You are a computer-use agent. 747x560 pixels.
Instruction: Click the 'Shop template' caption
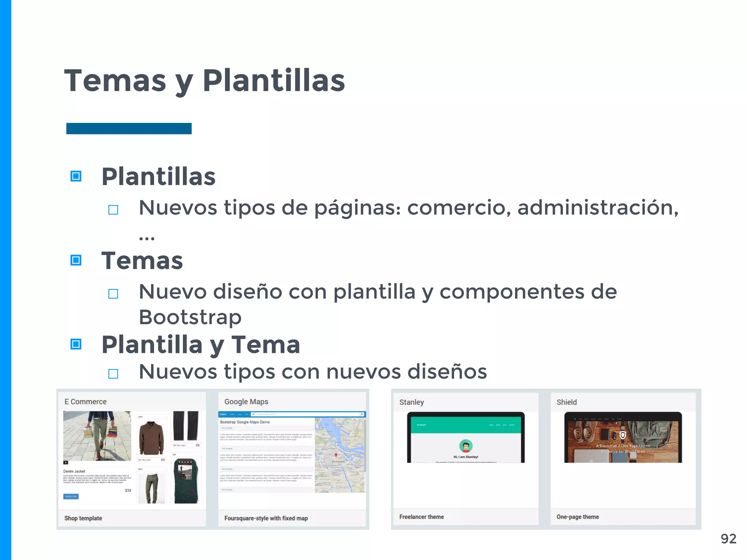click(x=83, y=518)
